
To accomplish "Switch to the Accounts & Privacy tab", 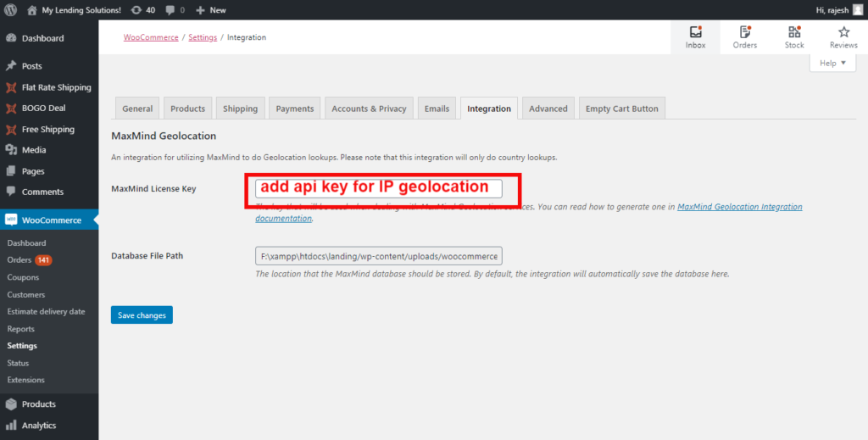I will (369, 109).
